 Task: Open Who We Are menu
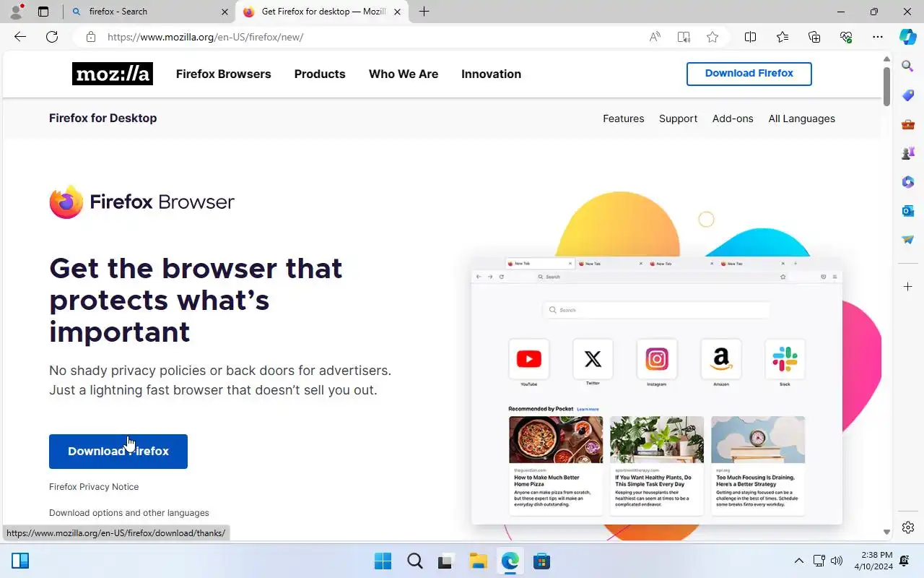pyautogui.click(x=404, y=74)
